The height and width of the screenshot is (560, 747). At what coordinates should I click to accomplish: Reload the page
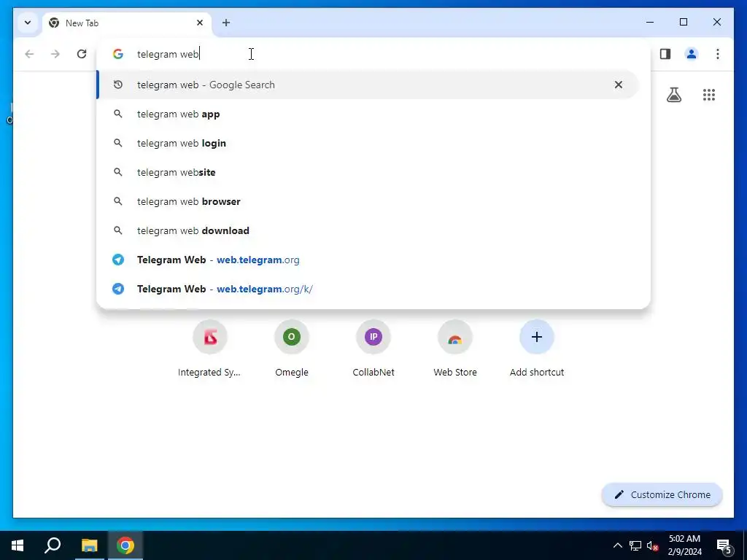point(82,54)
